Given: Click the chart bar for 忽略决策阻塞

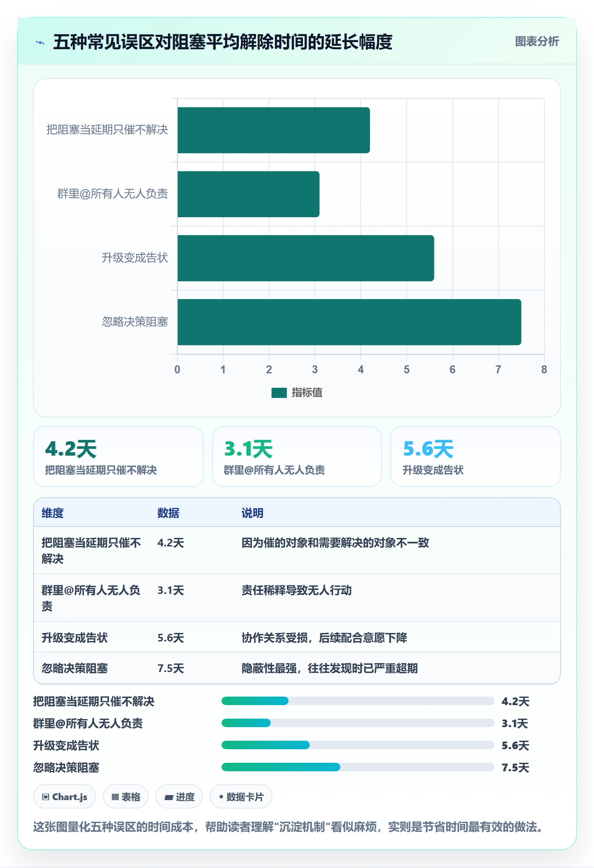Looking at the screenshot, I should (349, 322).
